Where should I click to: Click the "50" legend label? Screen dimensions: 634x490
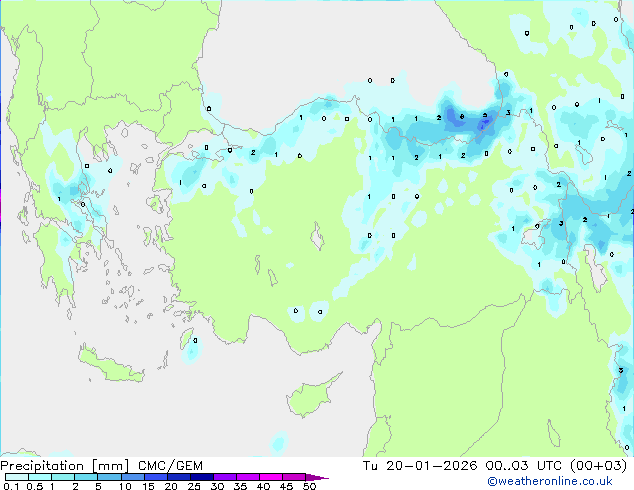(x=309, y=486)
